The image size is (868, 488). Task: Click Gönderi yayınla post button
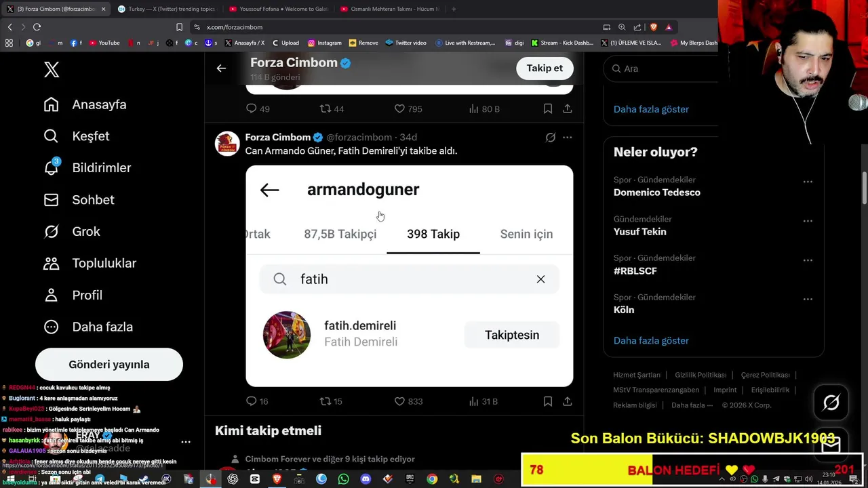pyautogui.click(x=109, y=365)
